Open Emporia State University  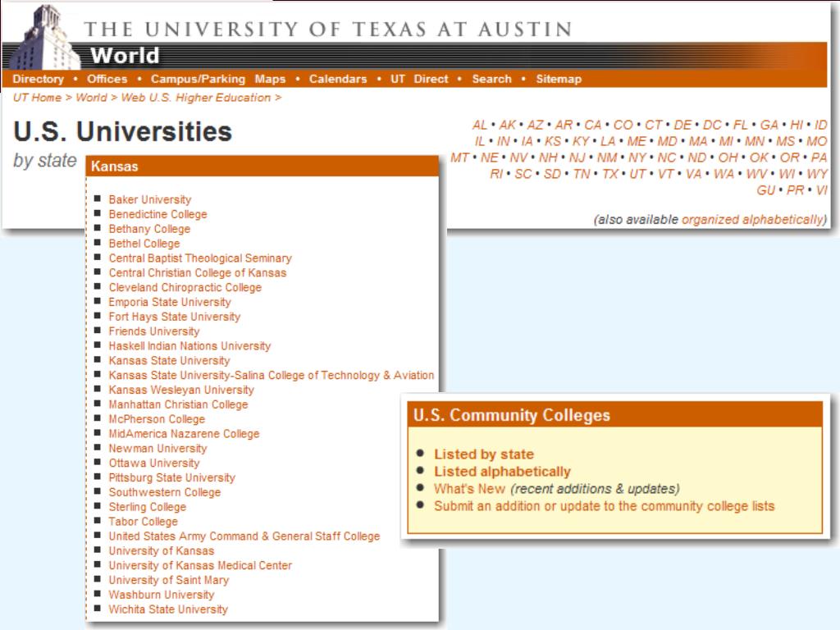(170, 302)
